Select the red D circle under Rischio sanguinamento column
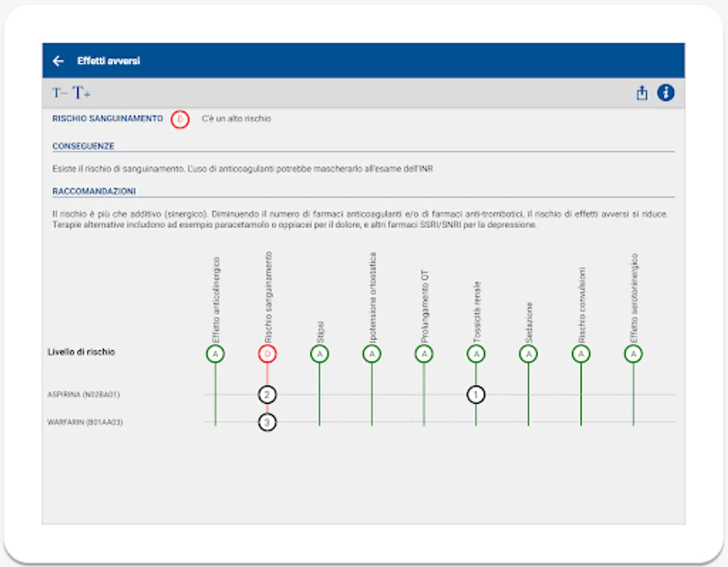The height and width of the screenshot is (567, 728). [x=267, y=354]
